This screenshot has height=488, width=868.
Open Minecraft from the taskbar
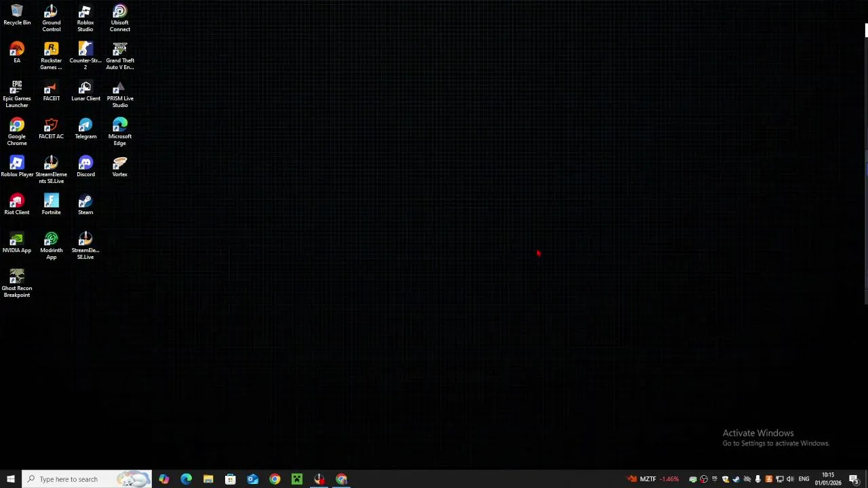pyautogui.click(x=297, y=479)
